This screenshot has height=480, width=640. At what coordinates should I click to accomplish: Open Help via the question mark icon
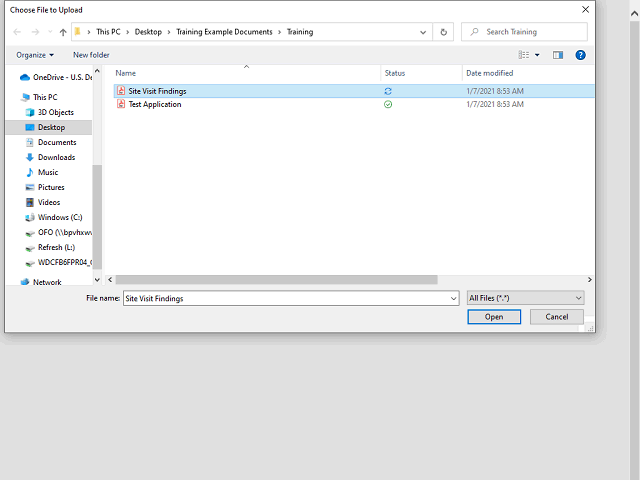(580, 55)
